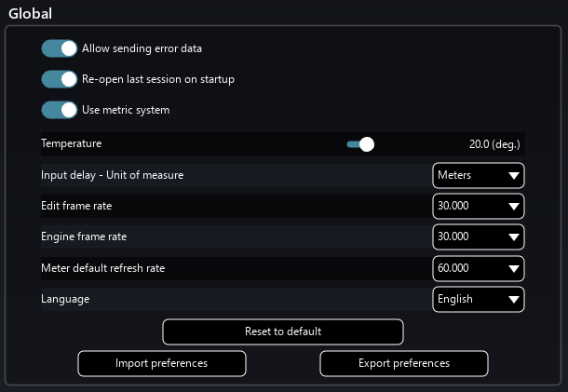Click the Input delay - Unit of measure label
Viewport: 568px width, 392px height.
click(x=112, y=175)
